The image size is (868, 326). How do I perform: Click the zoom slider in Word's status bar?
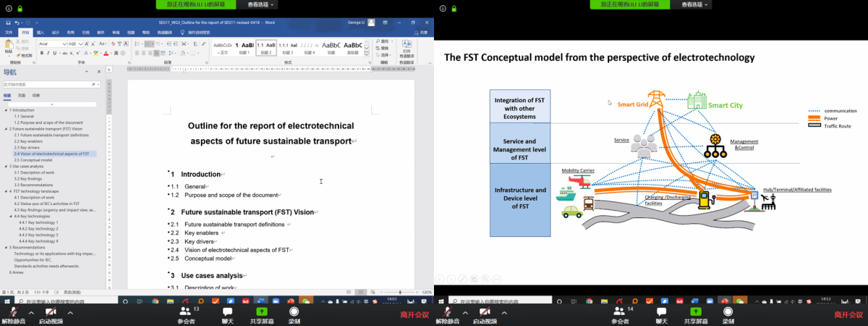tap(400, 292)
